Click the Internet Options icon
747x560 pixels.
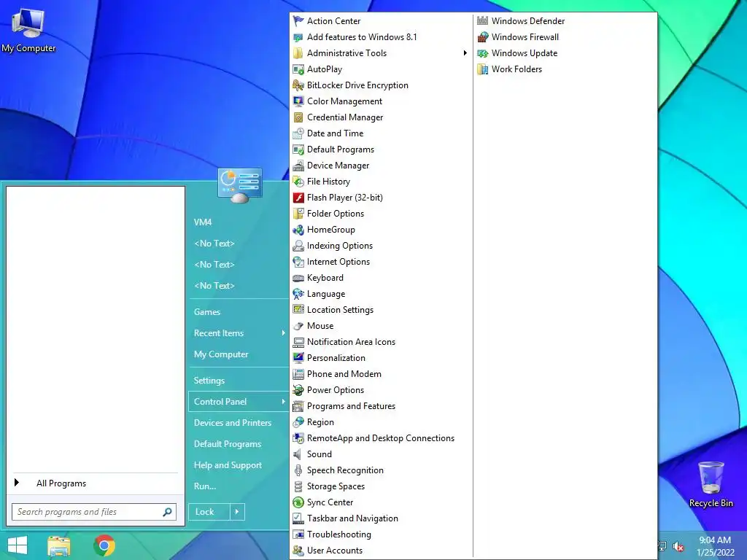(298, 262)
